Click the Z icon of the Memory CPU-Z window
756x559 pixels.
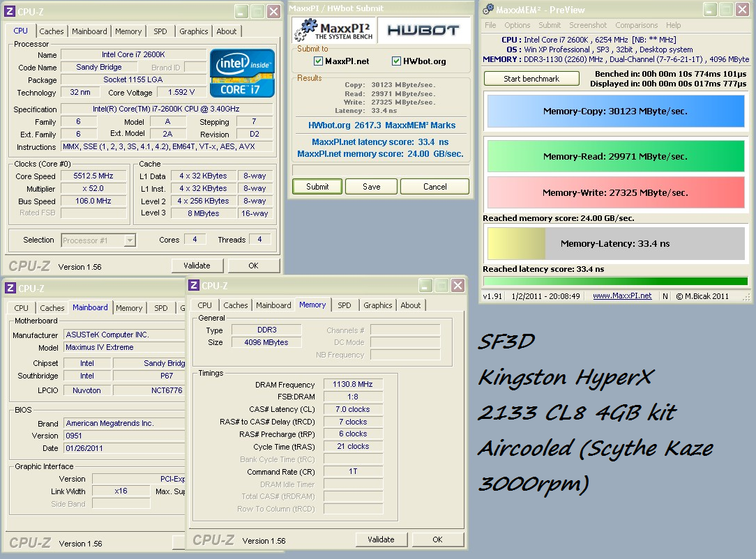(194, 285)
